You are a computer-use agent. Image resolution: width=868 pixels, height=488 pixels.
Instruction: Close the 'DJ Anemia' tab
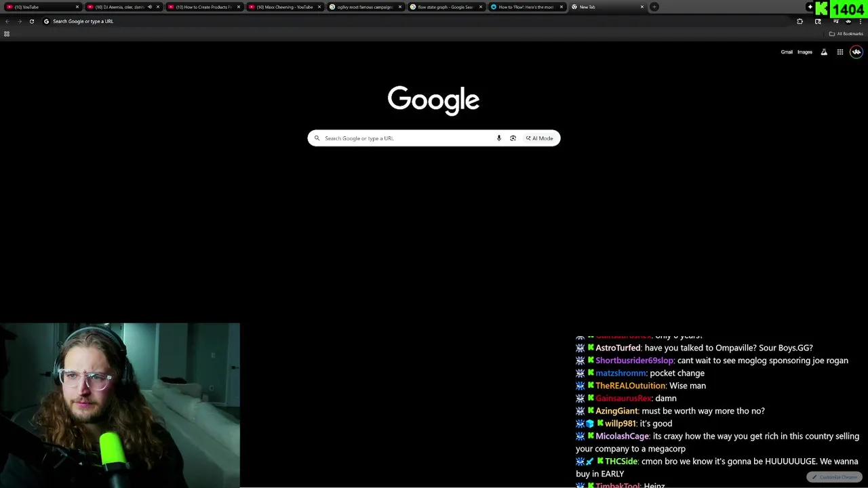coord(158,7)
